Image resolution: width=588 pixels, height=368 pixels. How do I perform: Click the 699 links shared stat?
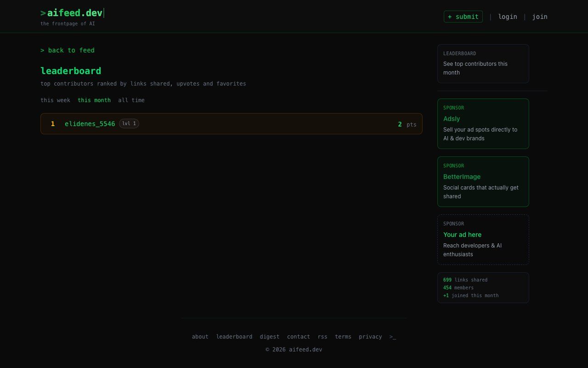point(465,280)
